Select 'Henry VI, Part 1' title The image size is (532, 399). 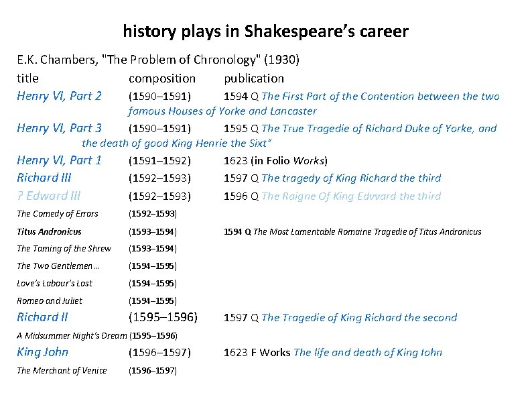tap(60, 160)
